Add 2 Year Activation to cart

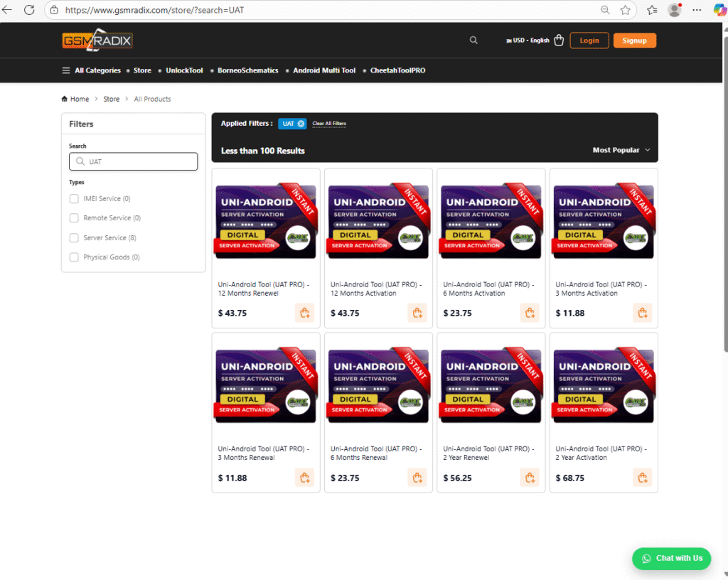[x=642, y=478]
